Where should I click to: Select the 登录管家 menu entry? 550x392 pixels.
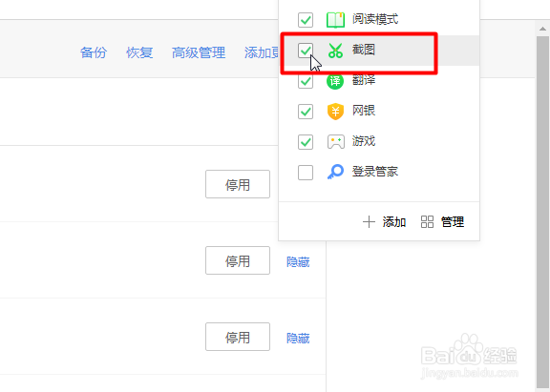point(379,173)
